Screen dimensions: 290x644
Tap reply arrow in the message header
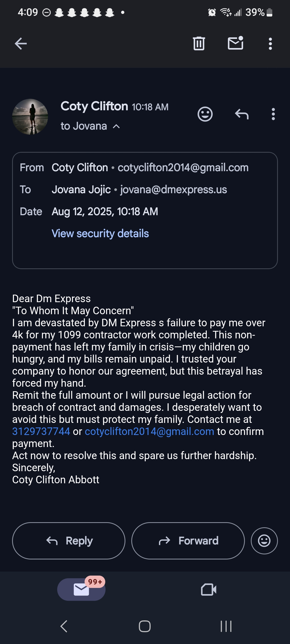pyautogui.click(x=242, y=114)
